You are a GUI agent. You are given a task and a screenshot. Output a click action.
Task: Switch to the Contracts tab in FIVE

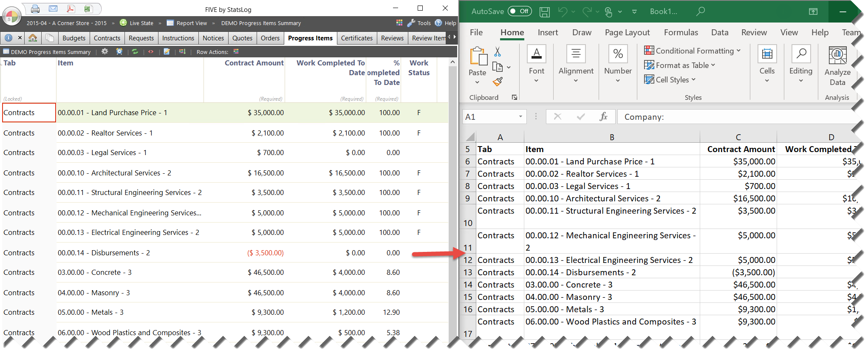(107, 38)
